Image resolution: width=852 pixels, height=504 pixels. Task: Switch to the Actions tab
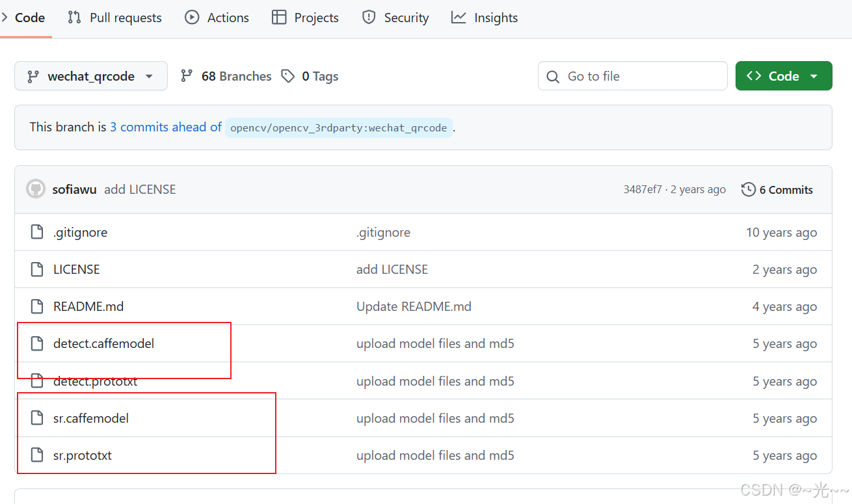217,18
